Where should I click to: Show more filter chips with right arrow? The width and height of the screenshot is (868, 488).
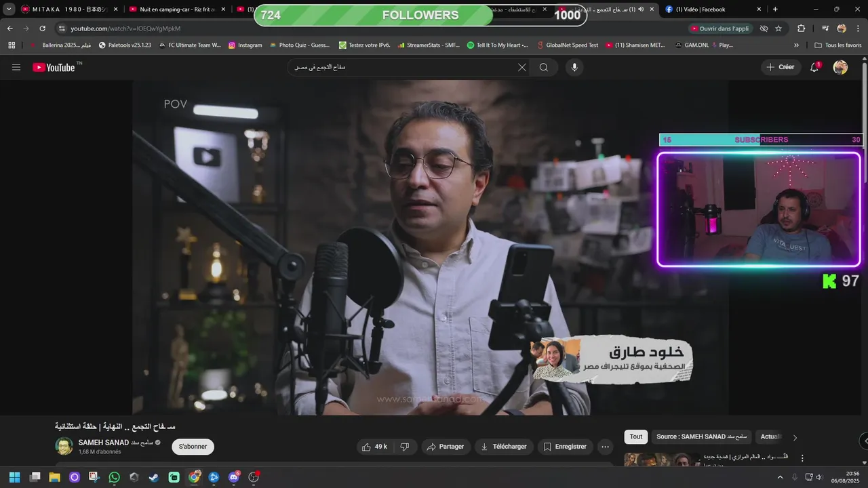point(795,437)
